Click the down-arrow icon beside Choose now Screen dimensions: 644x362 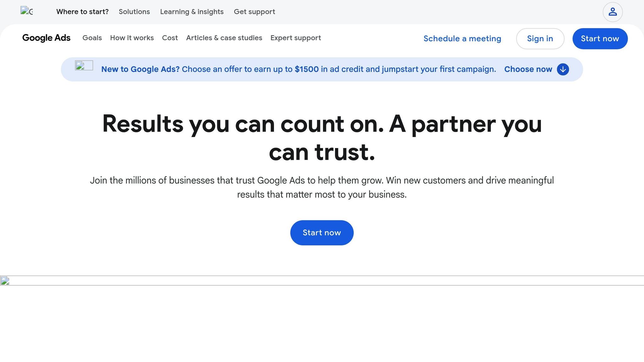(x=563, y=69)
